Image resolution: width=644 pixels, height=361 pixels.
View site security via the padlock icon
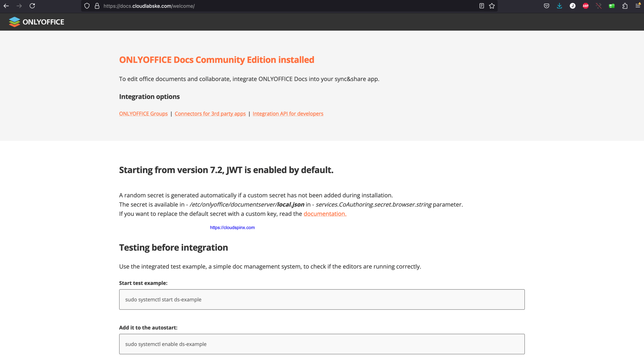tap(97, 6)
